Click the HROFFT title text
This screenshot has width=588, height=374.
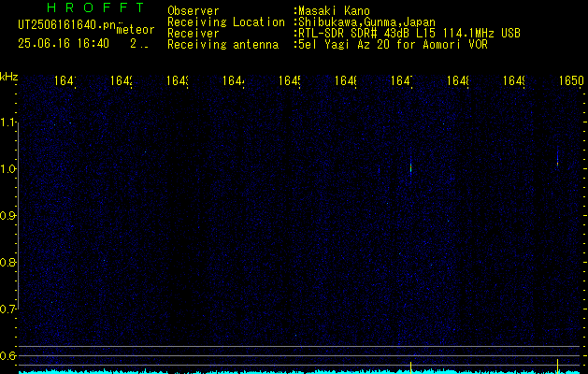click(95, 7)
